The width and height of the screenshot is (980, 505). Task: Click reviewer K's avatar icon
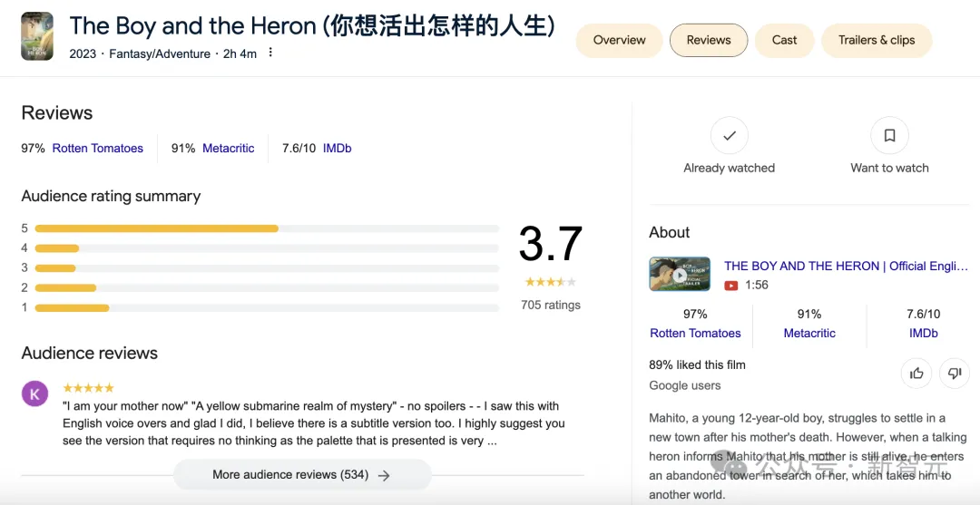[x=34, y=393]
